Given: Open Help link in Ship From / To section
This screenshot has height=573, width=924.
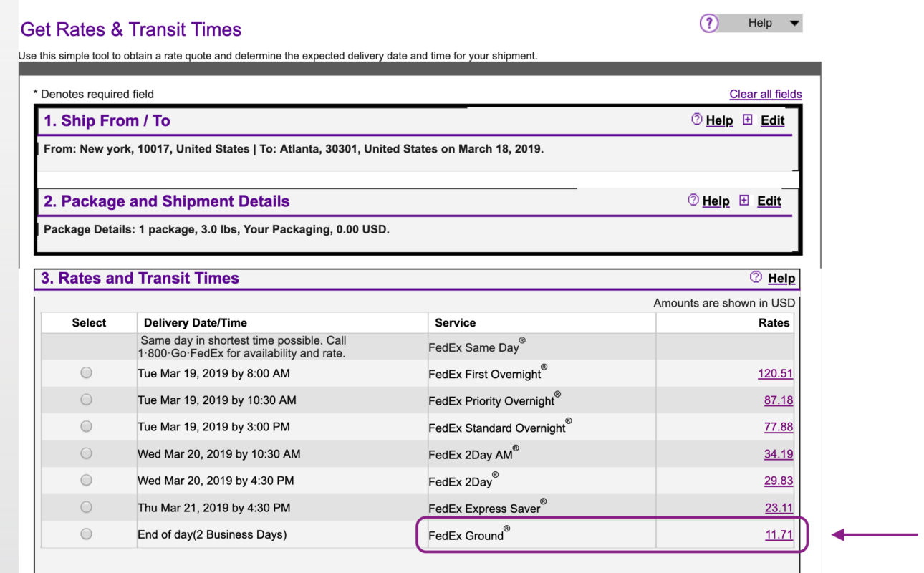Looking at the screenshot, I should coord(719,120).
